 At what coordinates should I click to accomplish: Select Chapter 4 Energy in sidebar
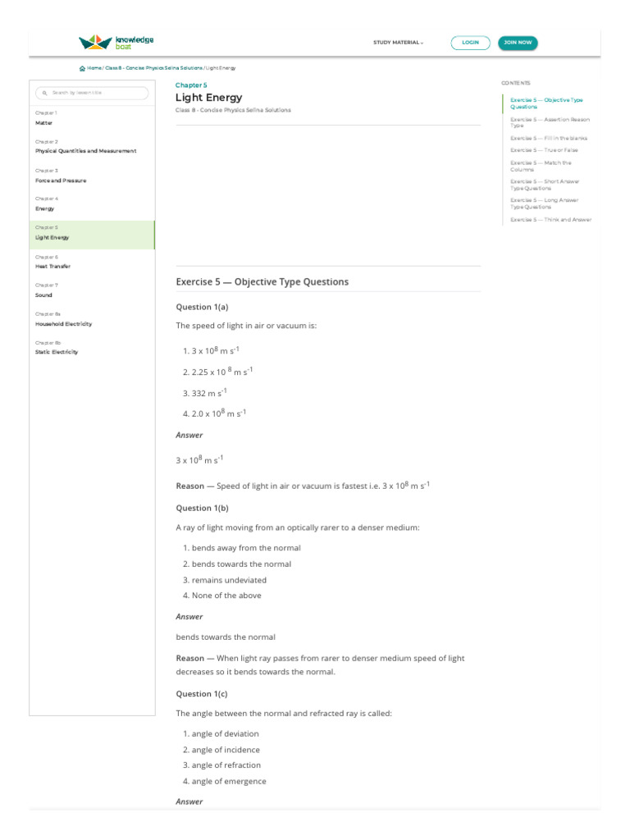pyautogui.click(x=45, y=208)
